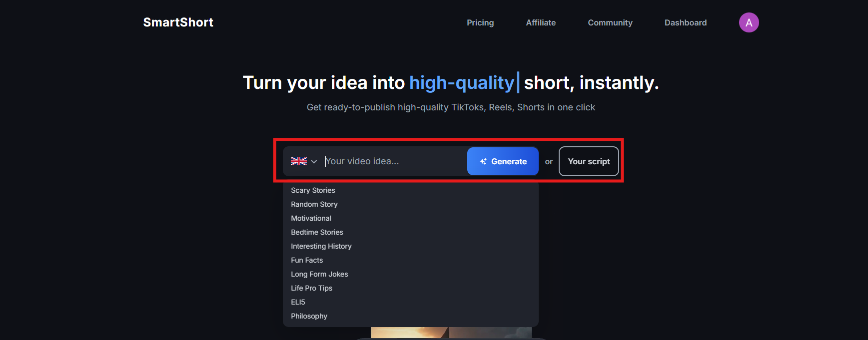
Task: Select the Scary Stories suggestion
Action: pyautogui.click(x=313, y=190)
